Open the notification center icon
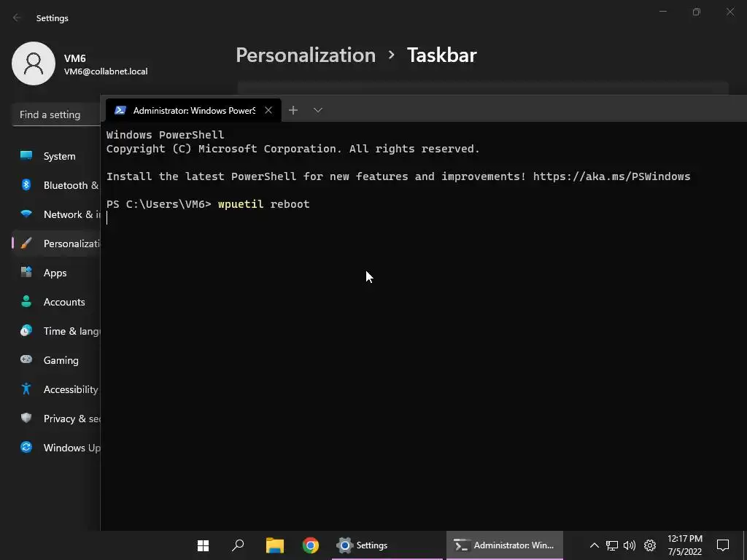The height and width of the screenshot is (560, 747). pos(723,545)
